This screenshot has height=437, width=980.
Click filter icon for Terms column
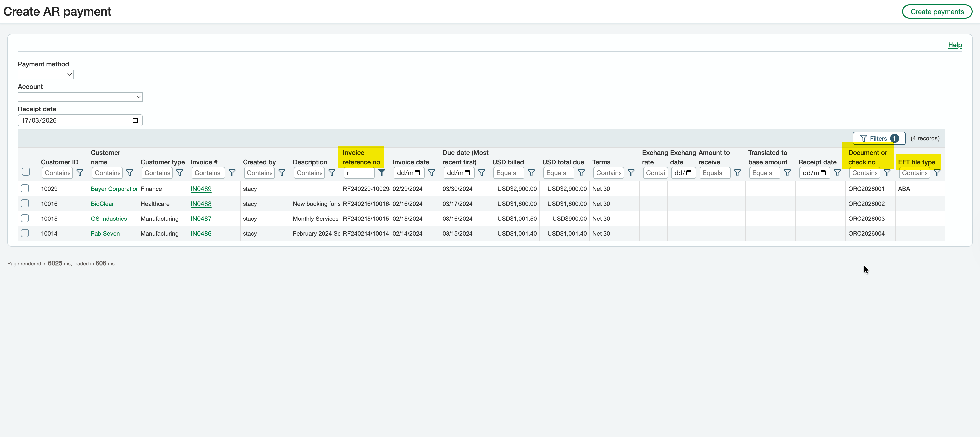(631, 173)
